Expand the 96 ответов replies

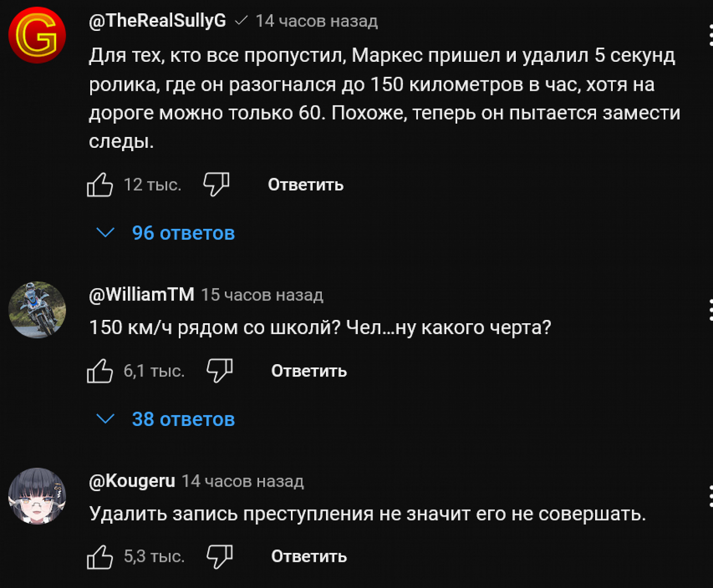183,233
